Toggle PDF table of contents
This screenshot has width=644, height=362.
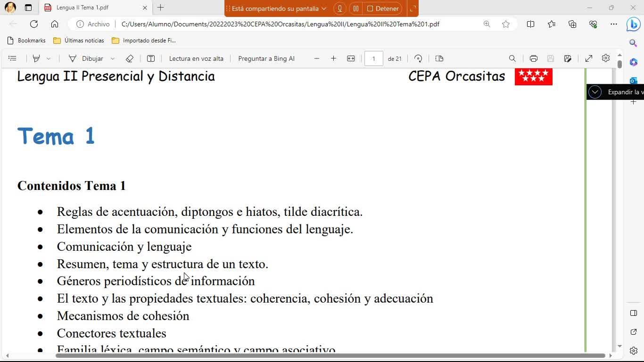point(12,58)
